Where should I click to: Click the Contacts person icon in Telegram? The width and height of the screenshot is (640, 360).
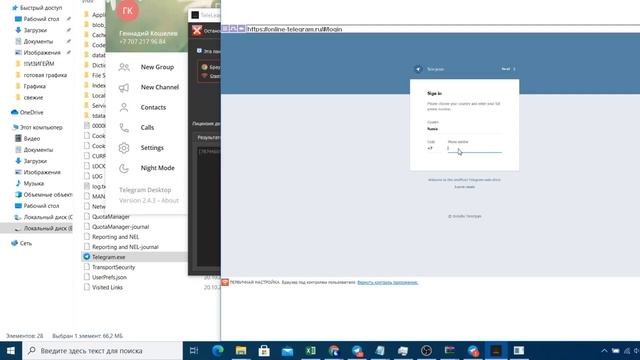(124, 107)
